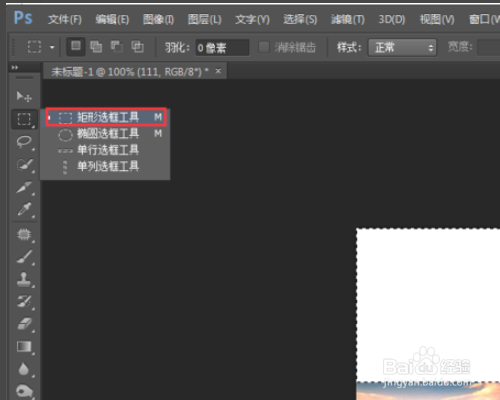Open the 文字(Y) menu
The width and height of the screenshot is (500, 400).
tap(252, 20)
